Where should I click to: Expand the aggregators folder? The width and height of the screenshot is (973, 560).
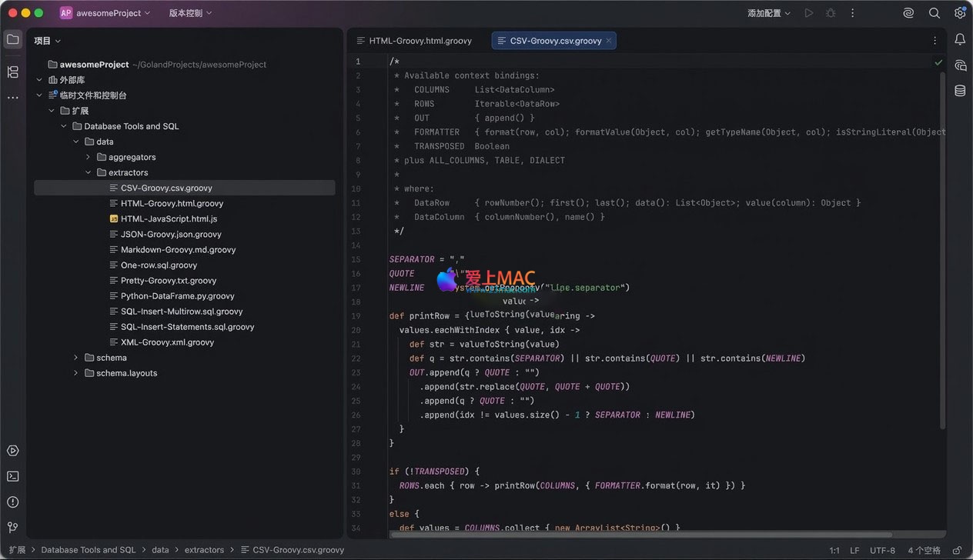[x=89, y=157]
